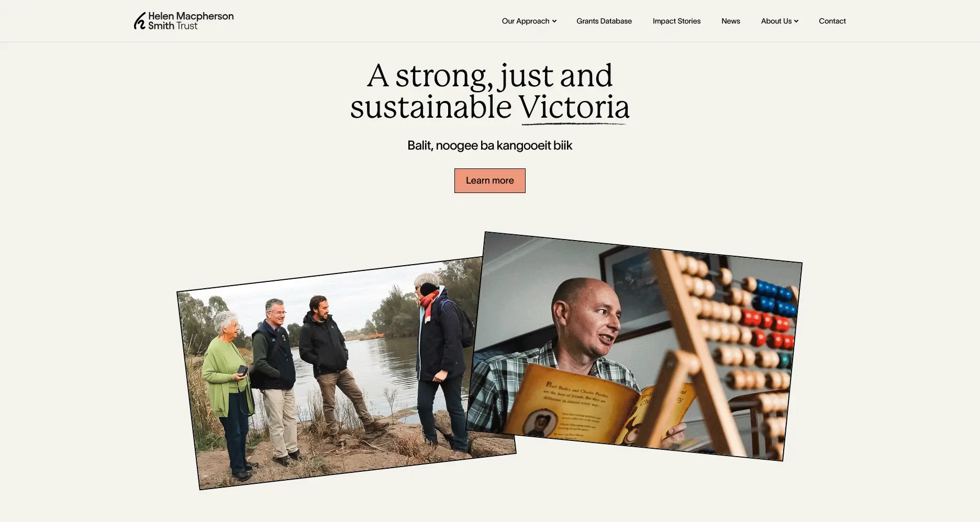Expand the About Us dropdown chevron
The height and width of the screenshot is (522, 980).
pos(796,21)
